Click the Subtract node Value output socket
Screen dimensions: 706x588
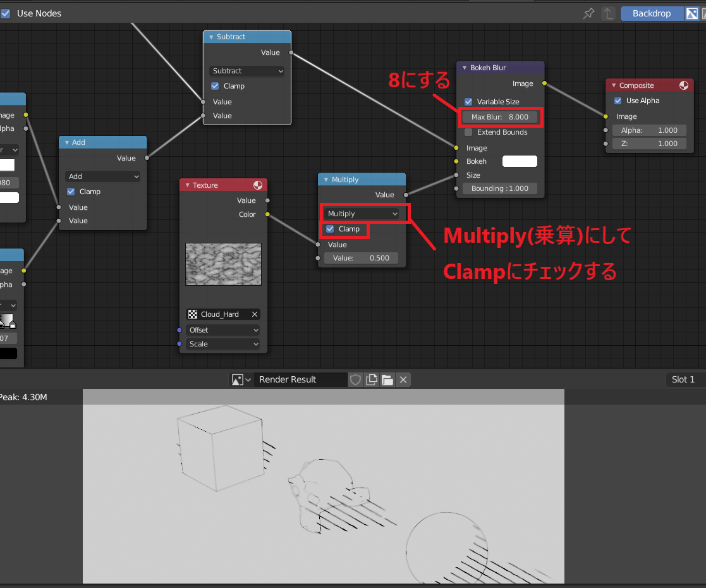pyautogui.click(x=291, y=52)
